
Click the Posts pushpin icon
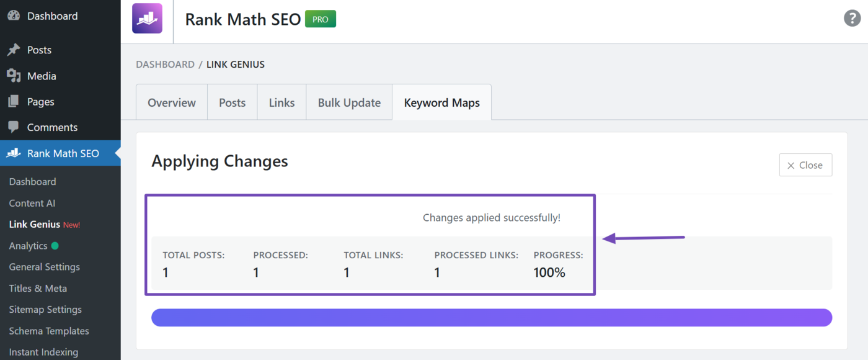[x=14, y=50]
